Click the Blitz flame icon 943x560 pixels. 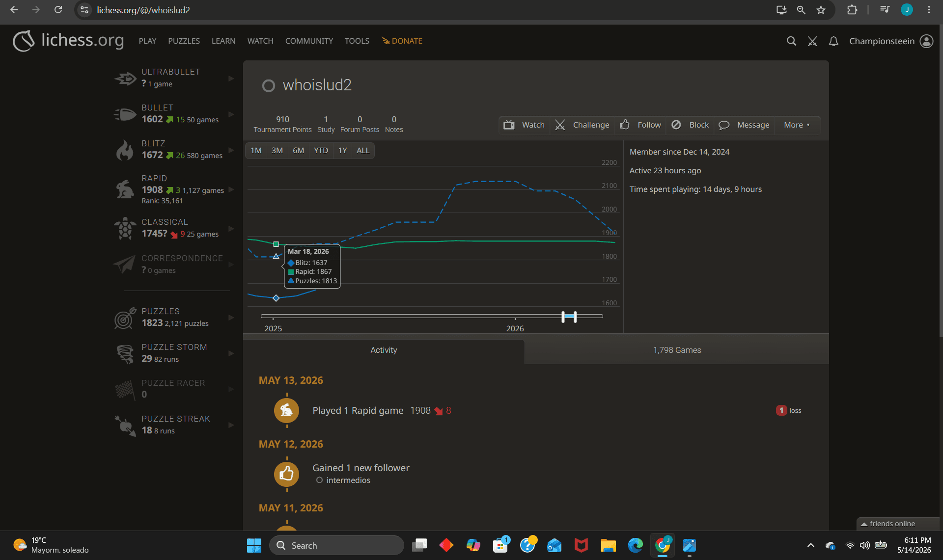click(x=125, y=150)
